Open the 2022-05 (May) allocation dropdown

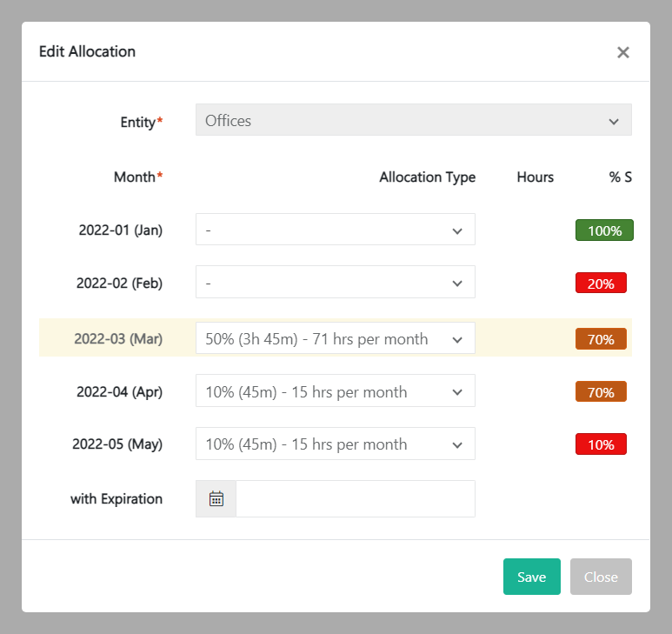[x=335, y=444]
